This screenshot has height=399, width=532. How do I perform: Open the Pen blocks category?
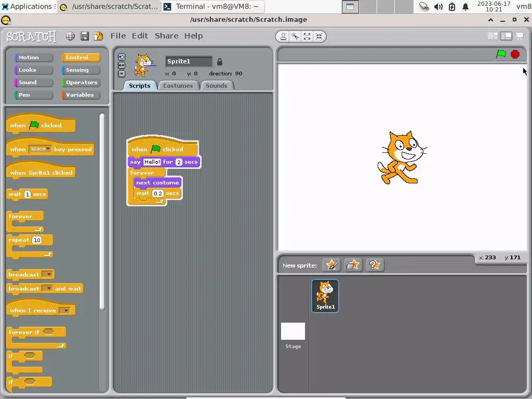coord(33,95)
